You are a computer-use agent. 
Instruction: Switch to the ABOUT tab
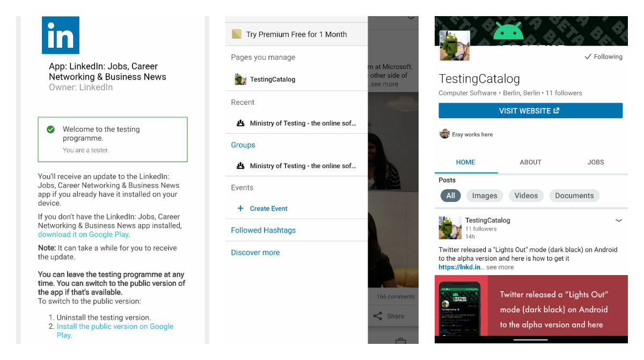point(530,162)
